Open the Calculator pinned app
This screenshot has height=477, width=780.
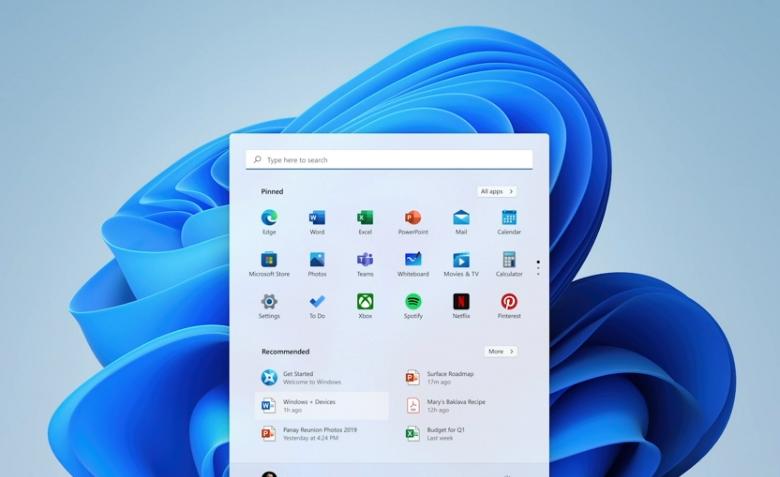pos(509,264)
